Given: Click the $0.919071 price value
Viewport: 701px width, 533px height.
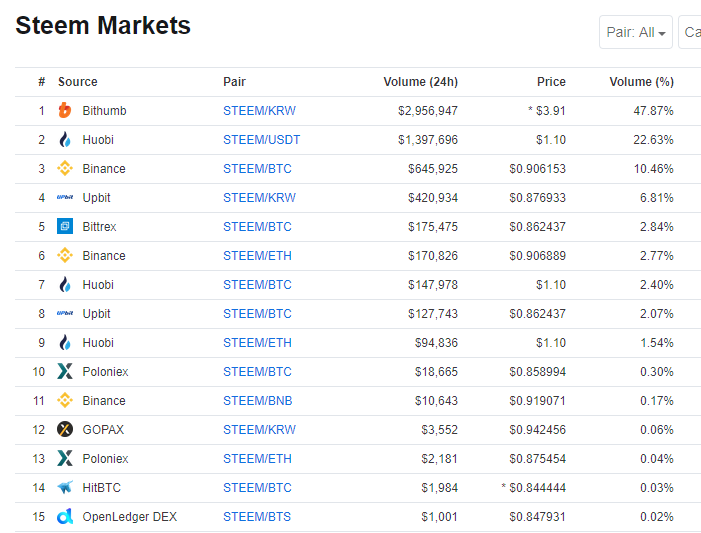Looking at the screenshot, I should (537, 401).
